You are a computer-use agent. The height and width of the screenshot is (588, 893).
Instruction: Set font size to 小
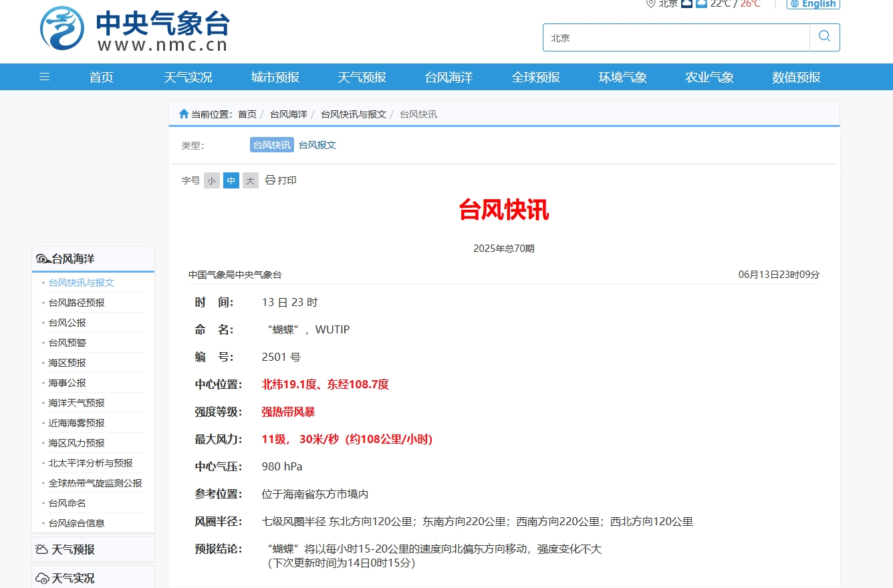[x=212, y=180]
